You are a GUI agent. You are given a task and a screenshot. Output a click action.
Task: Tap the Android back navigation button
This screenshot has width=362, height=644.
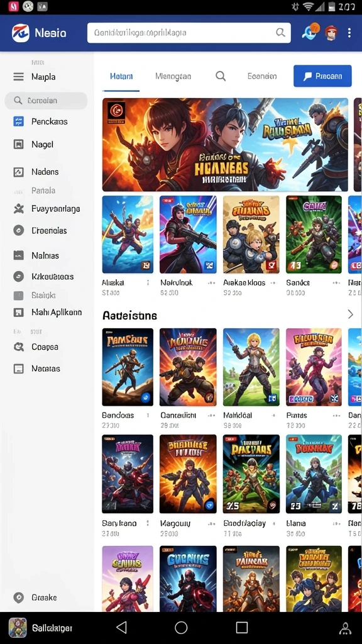[121, 627]
